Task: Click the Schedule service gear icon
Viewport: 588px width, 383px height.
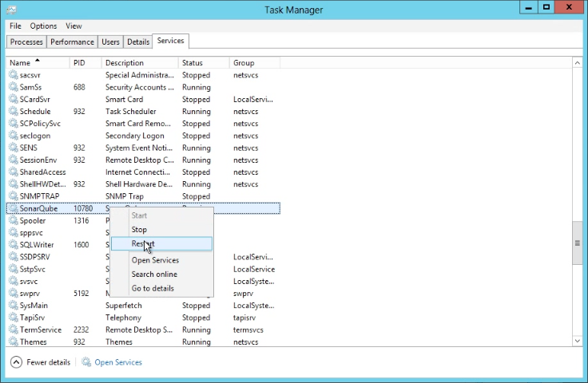Action: click(14, 111)
